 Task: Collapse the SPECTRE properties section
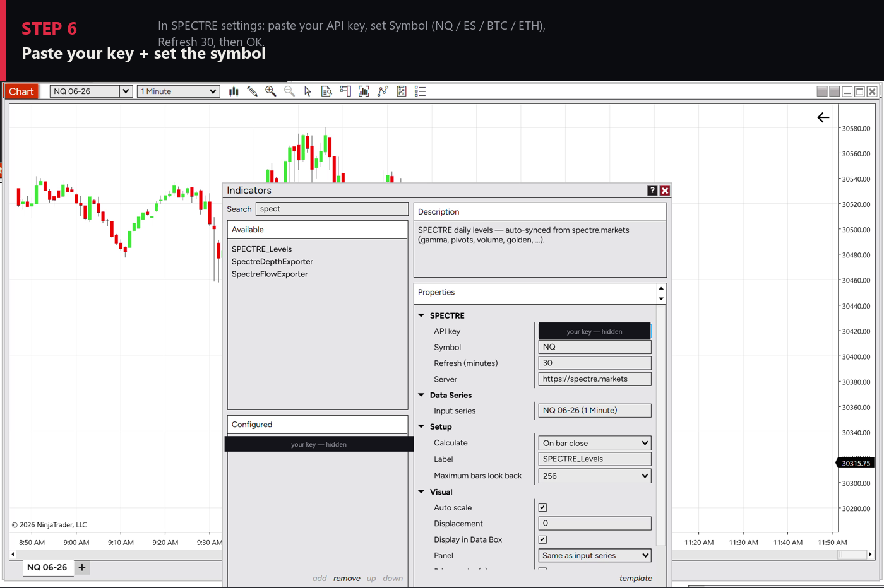click(421, 315)
